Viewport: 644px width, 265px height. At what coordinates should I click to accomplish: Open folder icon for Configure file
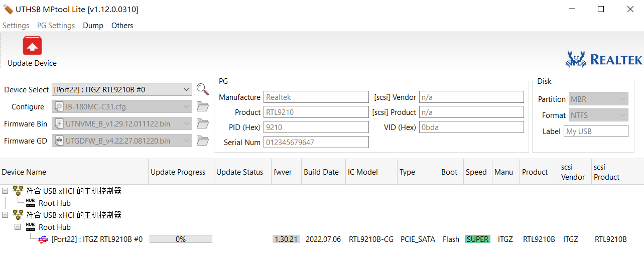(x=202, y=106)
